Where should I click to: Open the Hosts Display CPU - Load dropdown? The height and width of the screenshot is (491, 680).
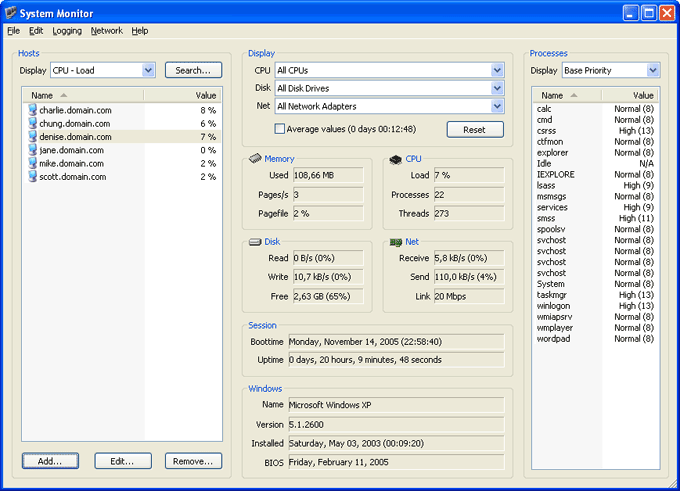(x=148, y=70)
